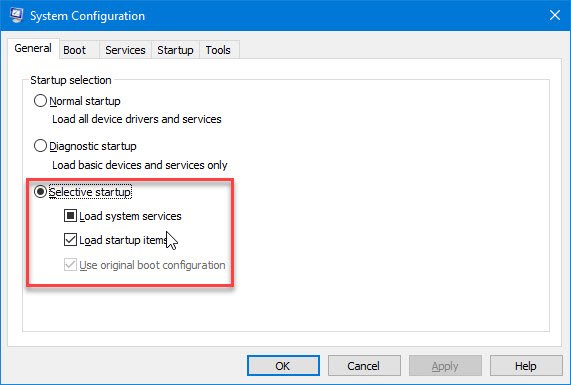The image size is (571, 385).
Task: Open Help for System Configuration
Action: [x=526, y=366]
